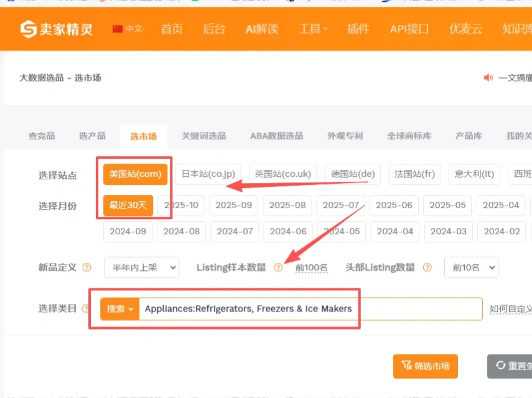The width and height of the screenshot is (532, 398).
Task: Select the 美国站(com) marketplace
Action: pos(136,174)
